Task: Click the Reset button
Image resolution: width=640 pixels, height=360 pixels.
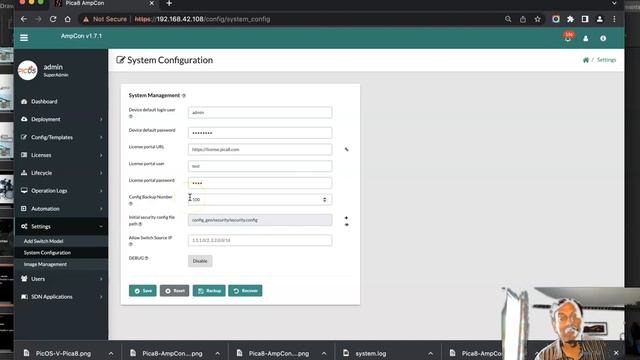Action: [x=174, y=291]
